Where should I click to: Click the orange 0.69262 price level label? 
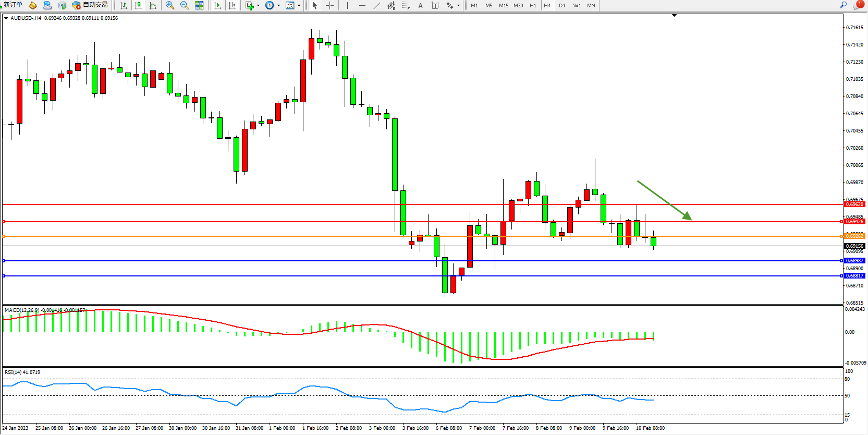click(x=854, y=236)
